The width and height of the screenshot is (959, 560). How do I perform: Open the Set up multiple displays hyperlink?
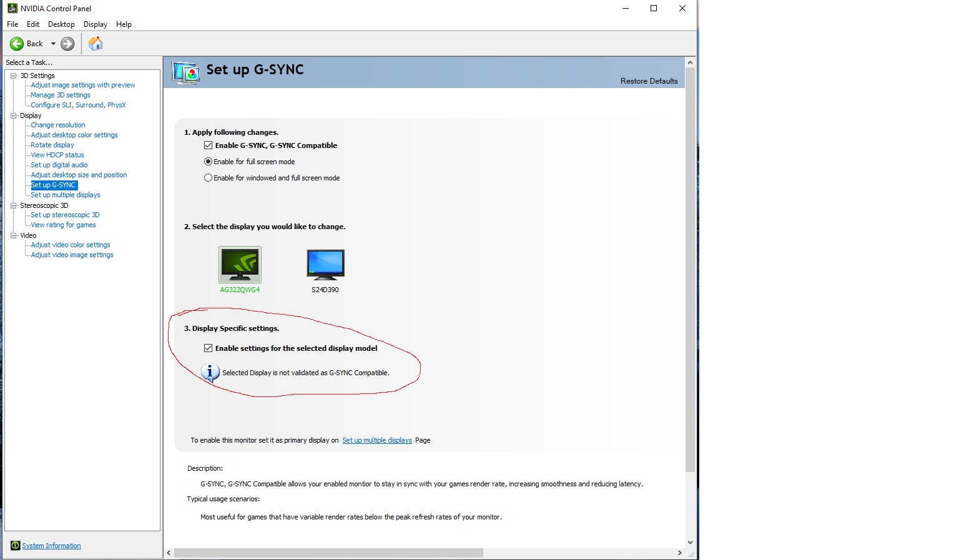tap(377, 440)
